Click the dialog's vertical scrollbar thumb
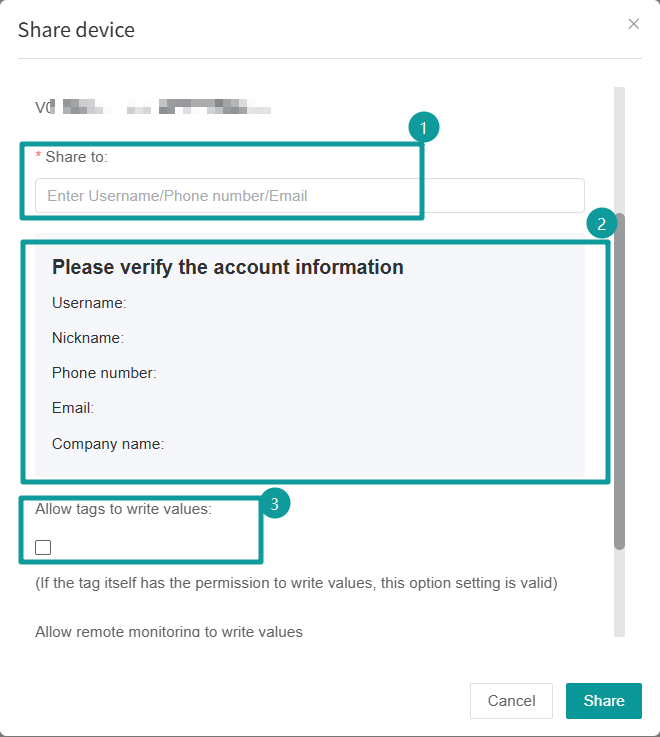Viewport: 660px width, 737px height. pos(620,381)
